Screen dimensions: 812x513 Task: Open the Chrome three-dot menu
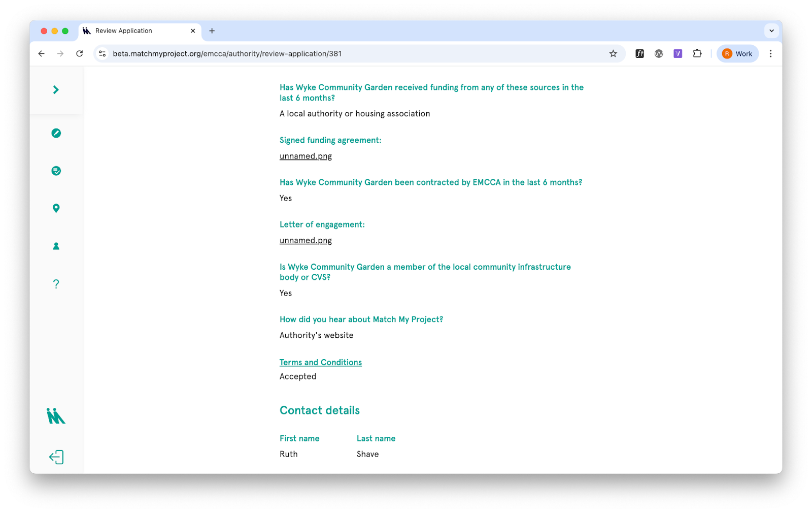[x=770, y=54]
